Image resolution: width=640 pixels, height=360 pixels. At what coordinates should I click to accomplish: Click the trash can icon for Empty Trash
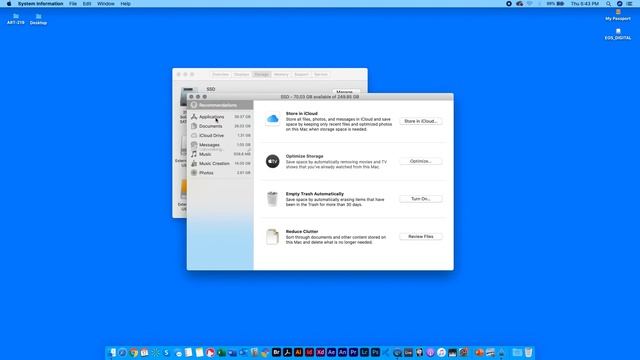pos(272,199)
